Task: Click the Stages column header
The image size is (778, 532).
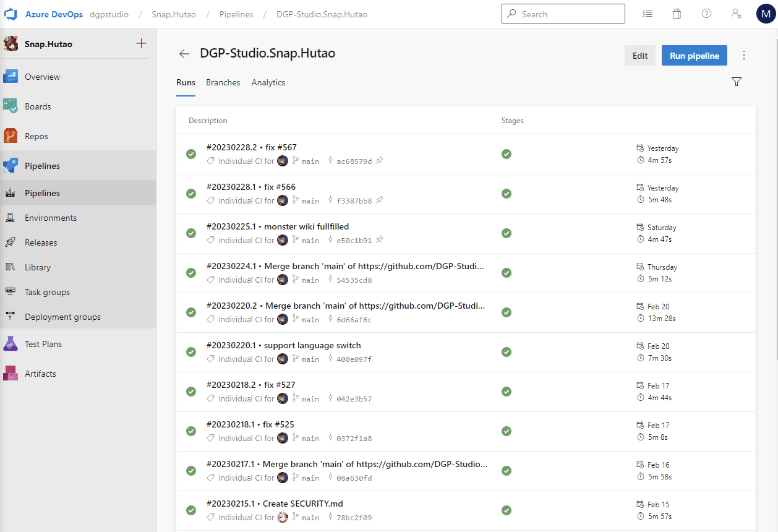Action: [x=513, y=121]
